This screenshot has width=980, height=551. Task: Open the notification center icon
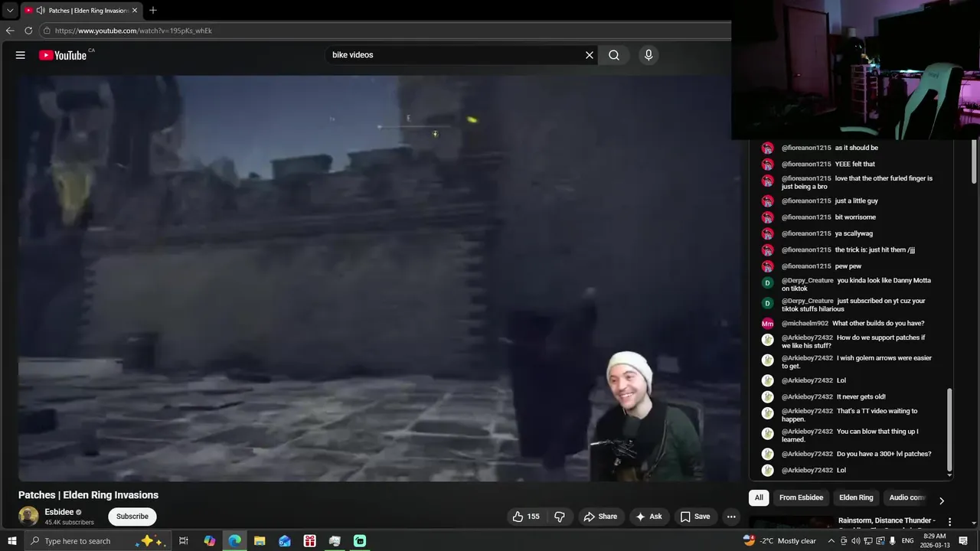963,541
